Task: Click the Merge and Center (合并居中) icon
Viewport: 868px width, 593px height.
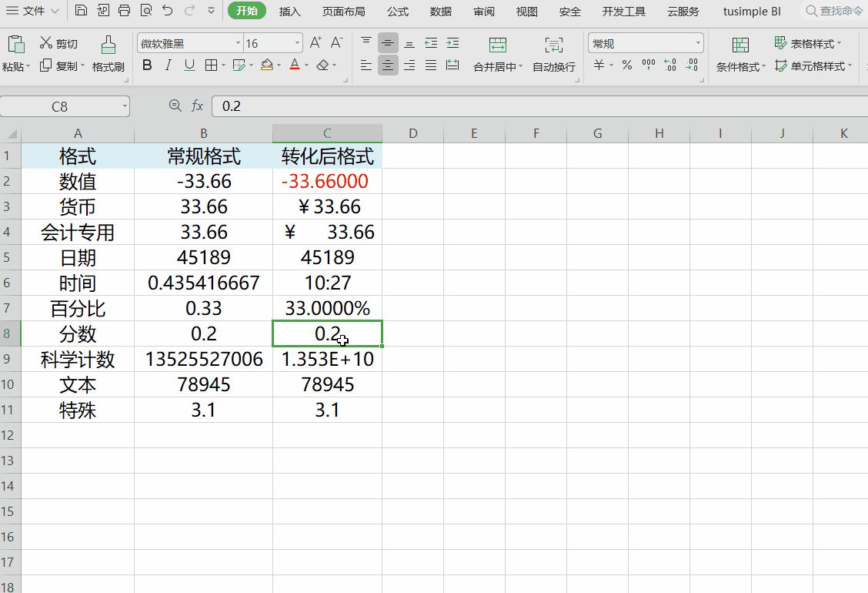Action: coord(498,45)
